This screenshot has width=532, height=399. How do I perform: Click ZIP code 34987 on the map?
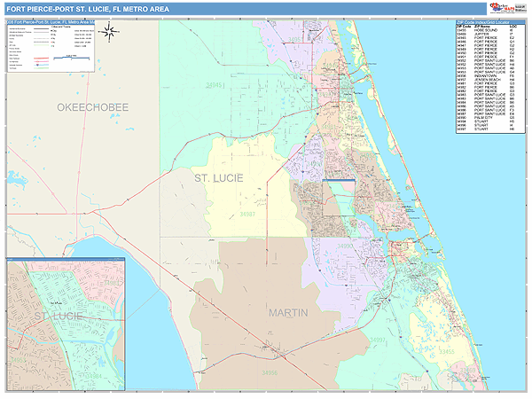click(x=248, y=215)
